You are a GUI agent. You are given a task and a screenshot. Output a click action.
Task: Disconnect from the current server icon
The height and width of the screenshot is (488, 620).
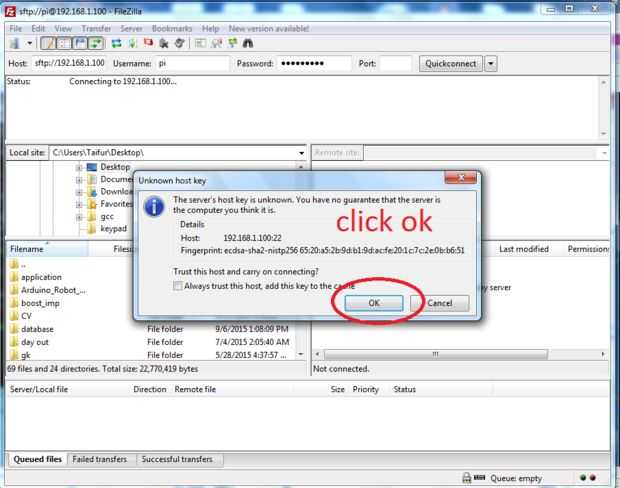pyautogui.click(x=164, y=43)
